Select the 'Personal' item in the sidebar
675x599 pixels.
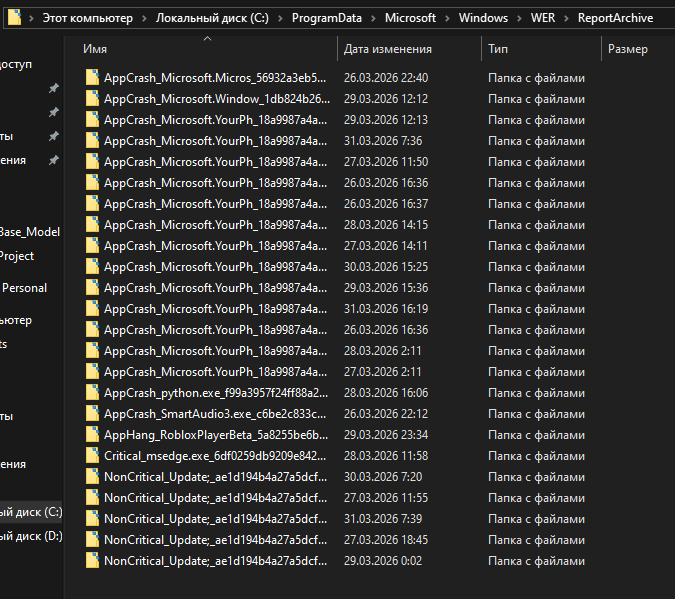[25, 288]
